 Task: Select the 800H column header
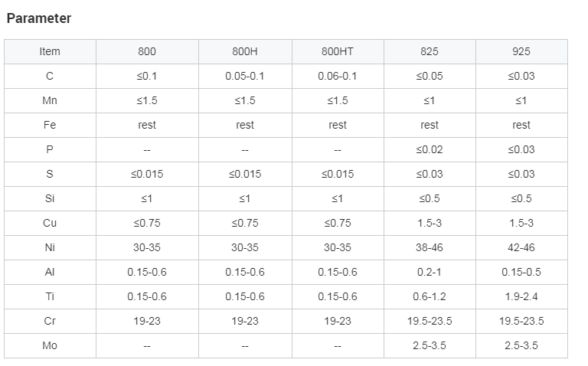click(245, 51)
